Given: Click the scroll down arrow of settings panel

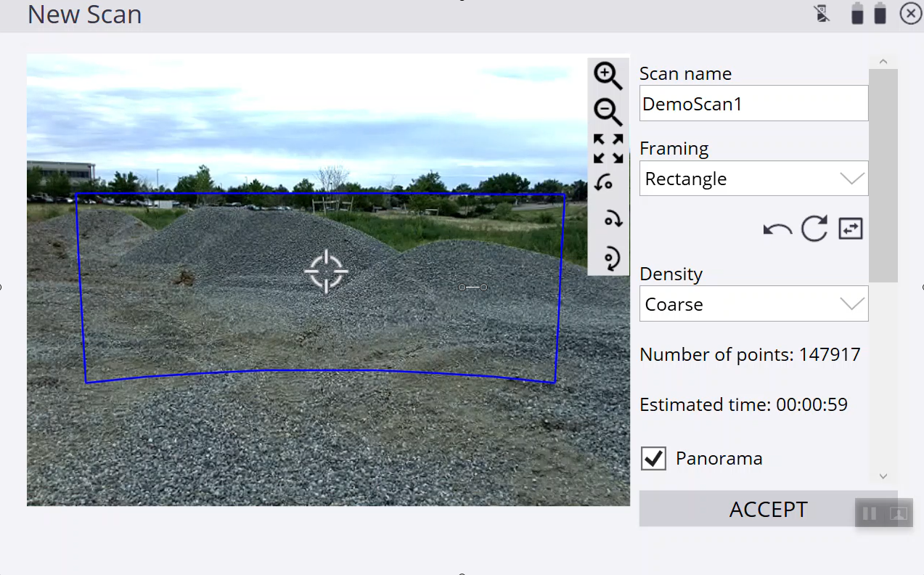Looking at the screenshot, I should [883, 476].
